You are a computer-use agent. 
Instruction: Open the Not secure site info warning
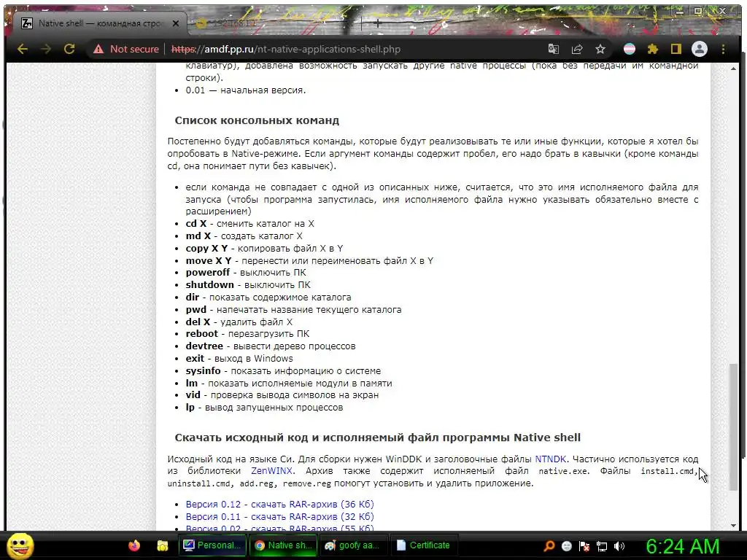click(x=126, y=49)
